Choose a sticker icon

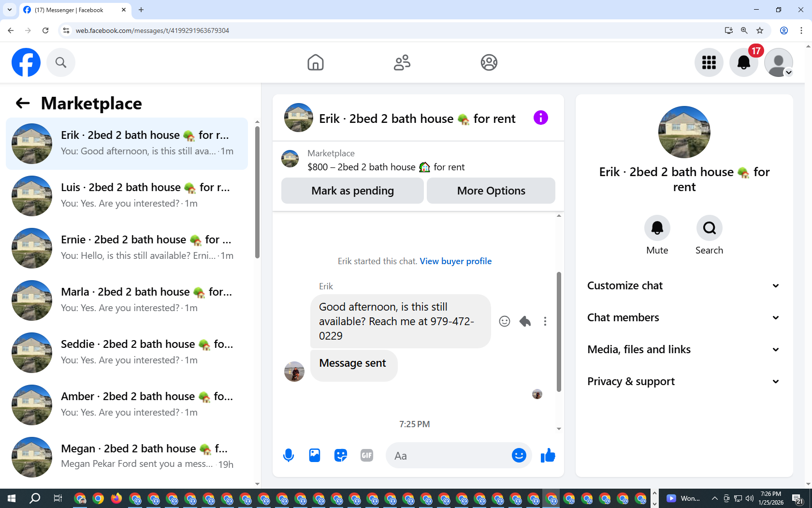point(341,455)
